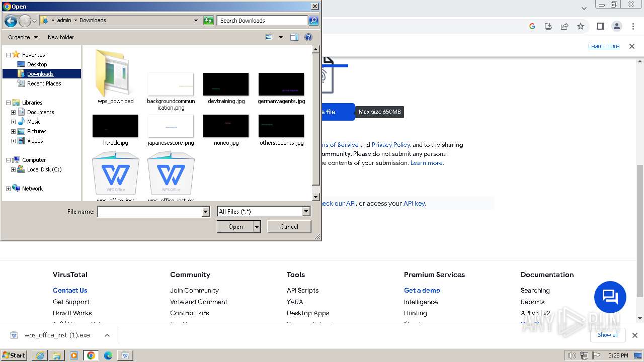
Task: Click the install/download page icon in Chrome toolbar
Action: tap(548, 26)
